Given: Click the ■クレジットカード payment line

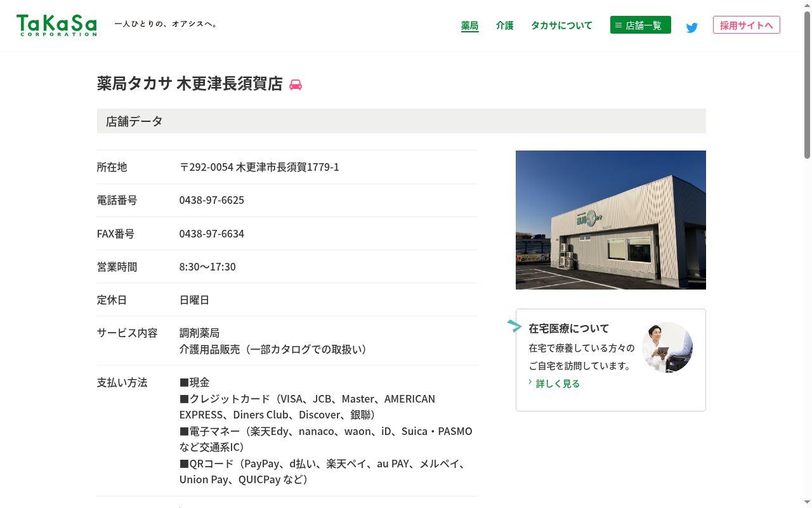Looking at the screenshot, I should pos(308,407).
